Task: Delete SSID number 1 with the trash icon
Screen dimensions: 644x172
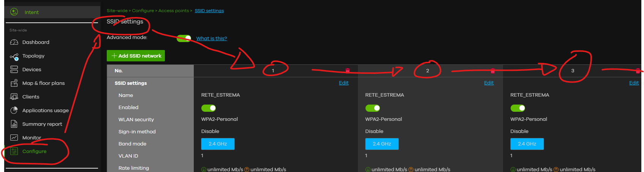Action: pos(347,70)
